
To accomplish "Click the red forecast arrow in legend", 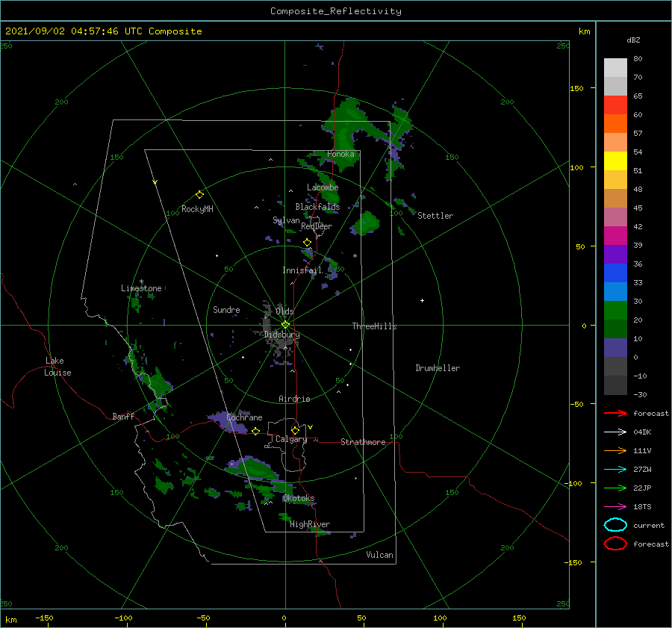I will coord(615,413).
